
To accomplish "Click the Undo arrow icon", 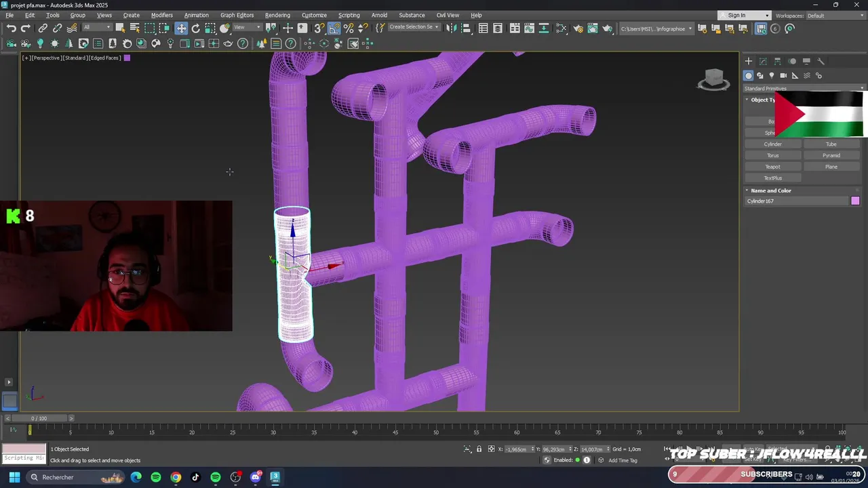I will (12, 28).
